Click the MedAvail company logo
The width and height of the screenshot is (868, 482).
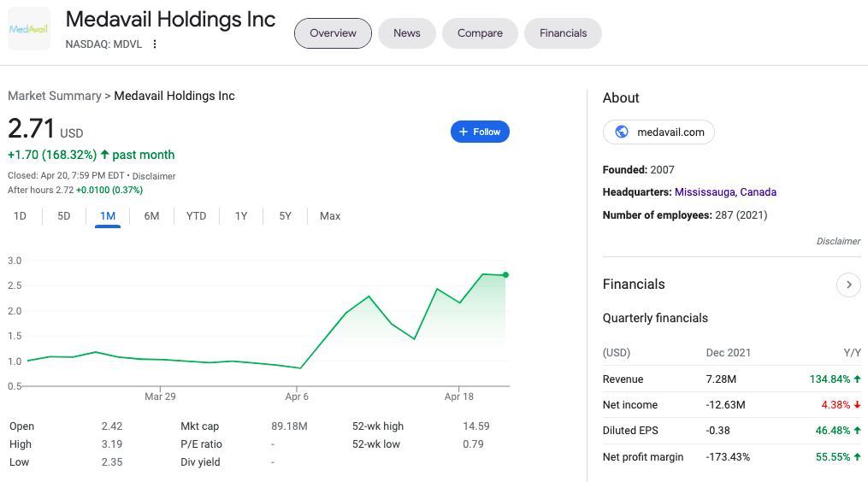click(29, 29)
